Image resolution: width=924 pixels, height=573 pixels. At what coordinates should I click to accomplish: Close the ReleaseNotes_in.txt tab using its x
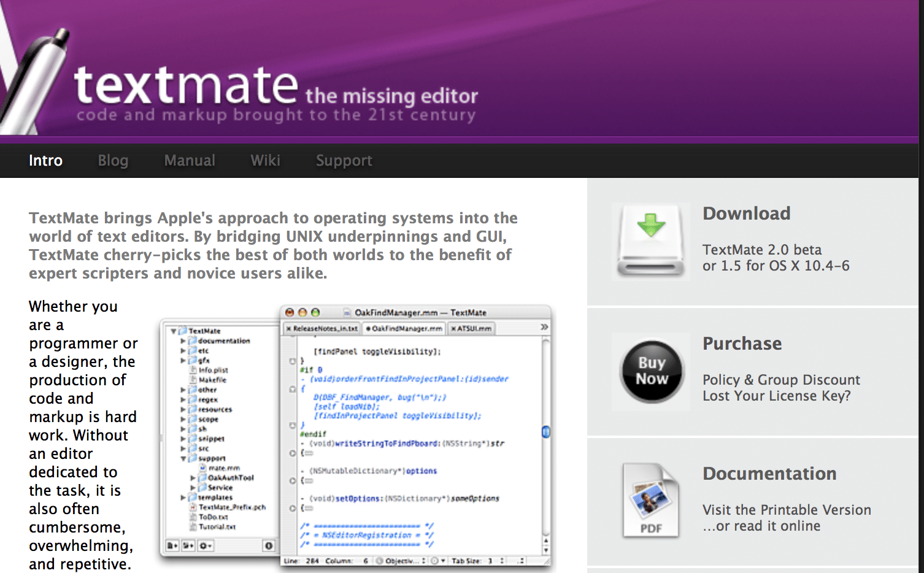click(x=289, y=329)
